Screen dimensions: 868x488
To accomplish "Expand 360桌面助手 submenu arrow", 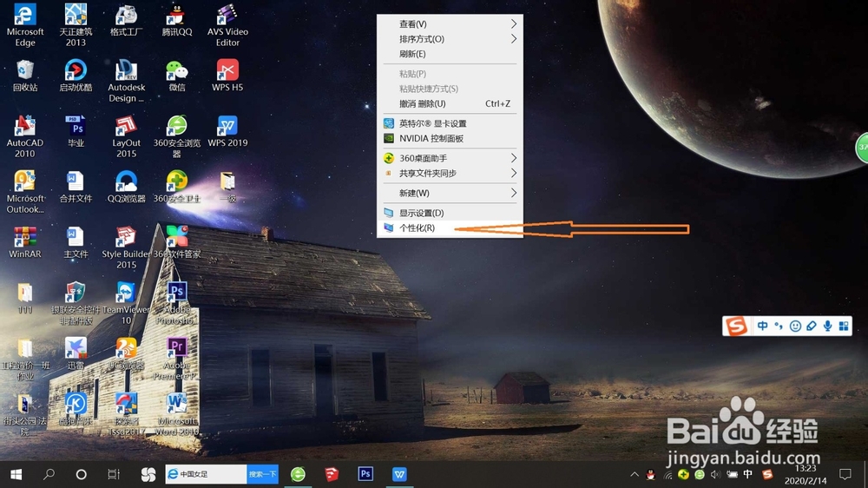I will tap(513, 158).
